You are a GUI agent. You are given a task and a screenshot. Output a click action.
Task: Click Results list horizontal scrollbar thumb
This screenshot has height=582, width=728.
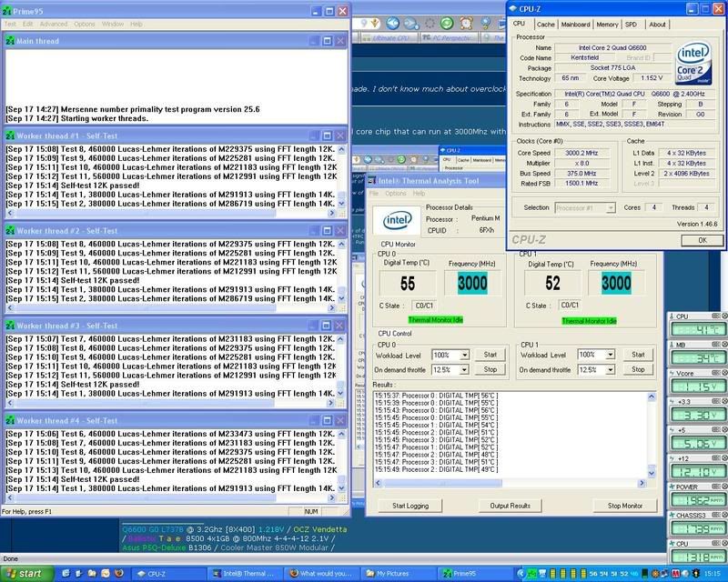click(x=442, y=483)
